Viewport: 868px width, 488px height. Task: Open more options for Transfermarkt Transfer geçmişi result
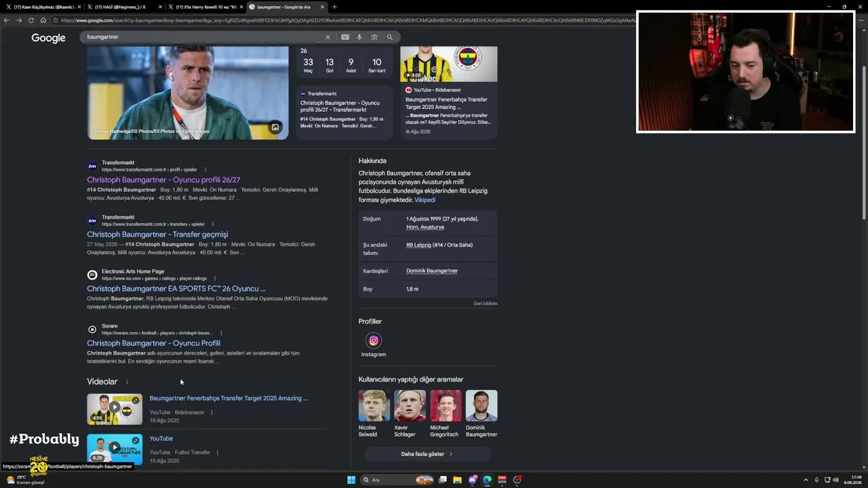(x=213, y=224)
